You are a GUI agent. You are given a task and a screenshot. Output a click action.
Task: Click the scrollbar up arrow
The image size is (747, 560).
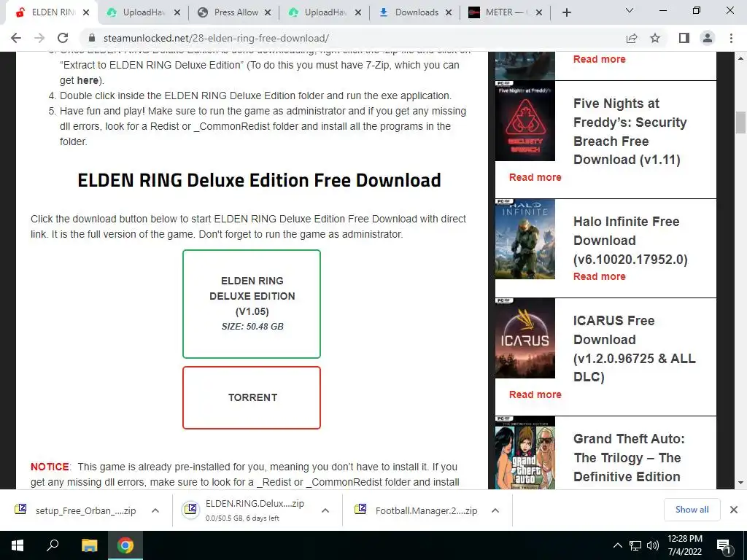coord(740,58)
